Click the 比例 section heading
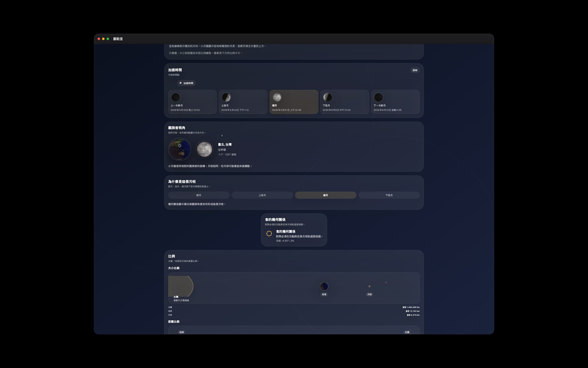 (171, 256)
